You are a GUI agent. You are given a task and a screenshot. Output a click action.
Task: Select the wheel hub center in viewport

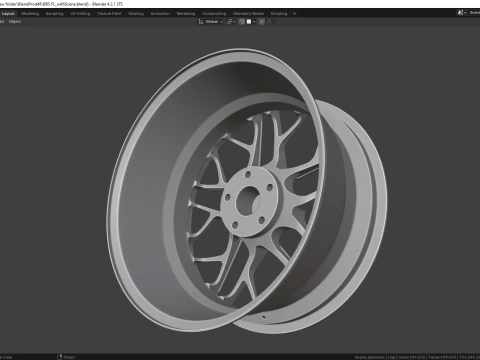pos(248,201)
